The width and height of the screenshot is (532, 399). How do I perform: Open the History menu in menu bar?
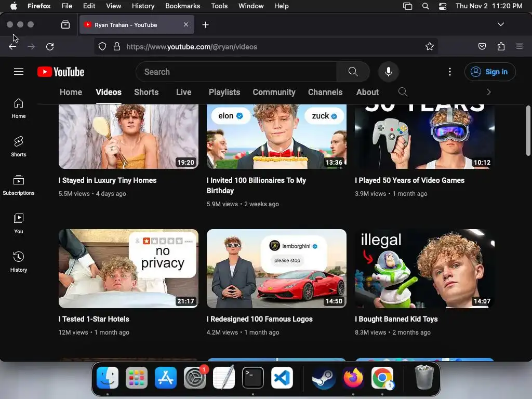coord(143,6)
